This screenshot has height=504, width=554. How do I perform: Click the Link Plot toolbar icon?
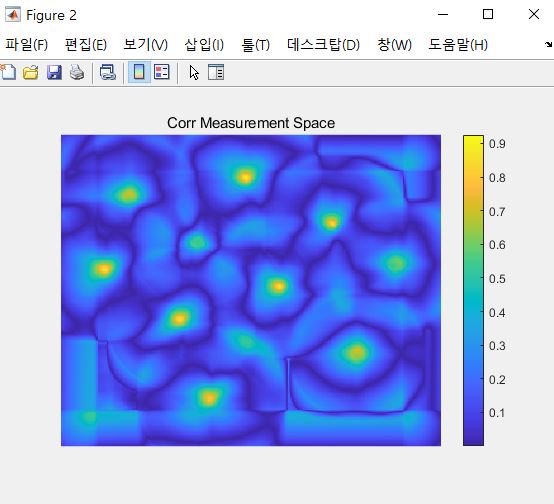coord(108,72)
